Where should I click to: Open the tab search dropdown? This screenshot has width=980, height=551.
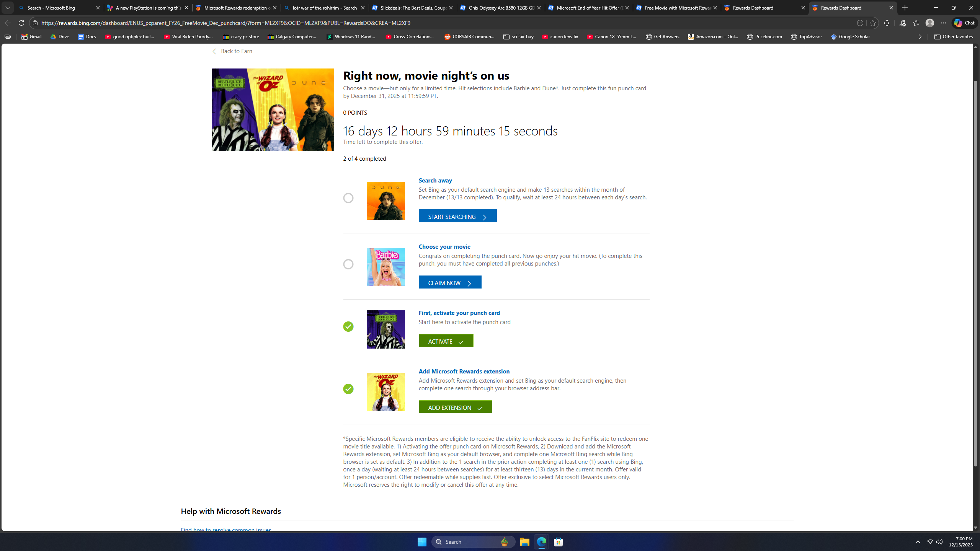point(7,7)
